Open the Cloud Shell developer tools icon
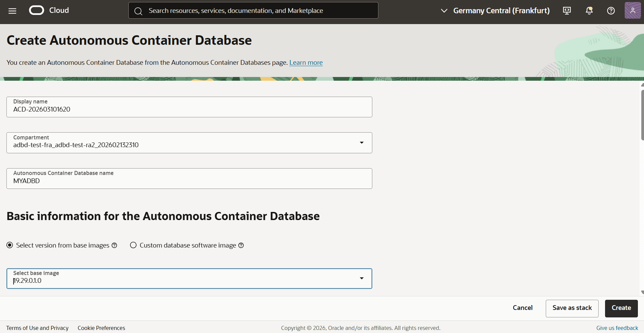Image resolution: width=644 pixels, height=333 pixels. pos(567,11)
